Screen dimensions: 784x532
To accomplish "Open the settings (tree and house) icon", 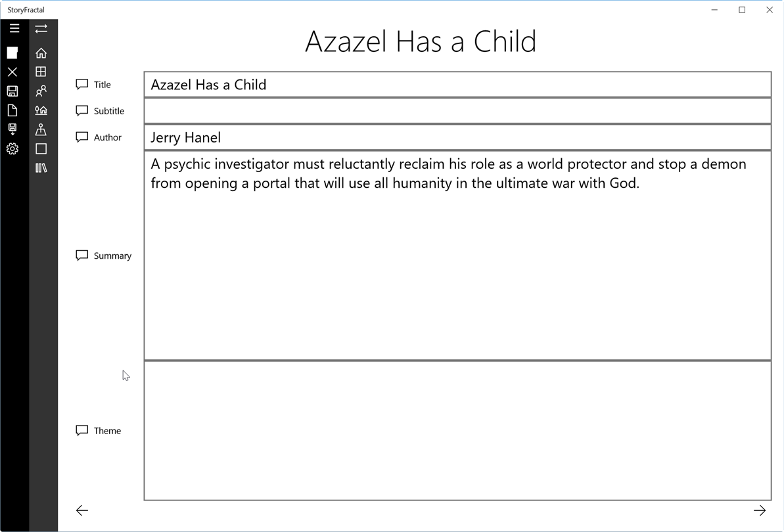I will pos(41,110).
